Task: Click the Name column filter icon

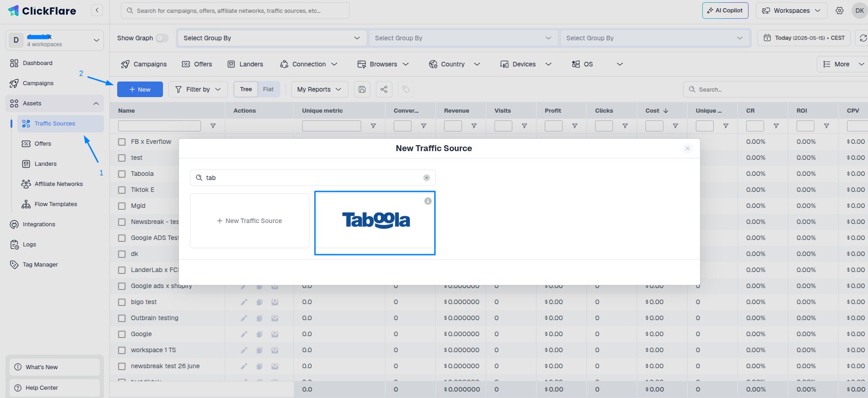Action: (x=213, y=126)
